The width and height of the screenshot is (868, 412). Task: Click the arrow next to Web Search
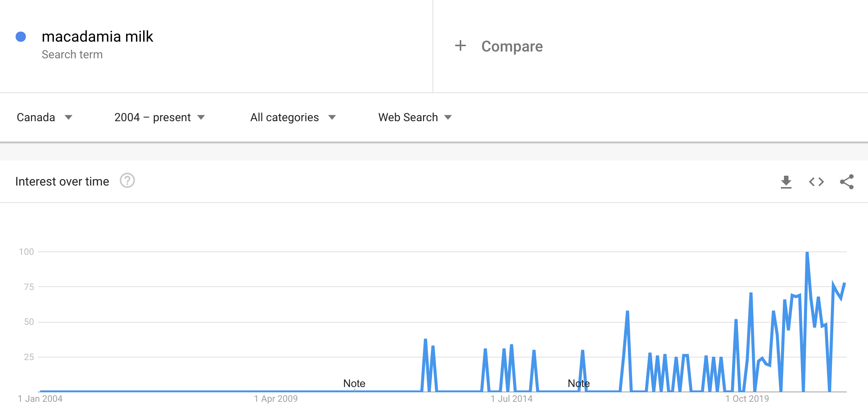point(448,117)
